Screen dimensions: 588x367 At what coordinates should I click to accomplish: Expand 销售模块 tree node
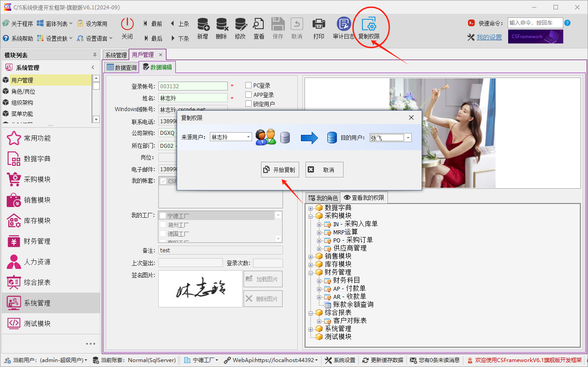tap(311, 256)
